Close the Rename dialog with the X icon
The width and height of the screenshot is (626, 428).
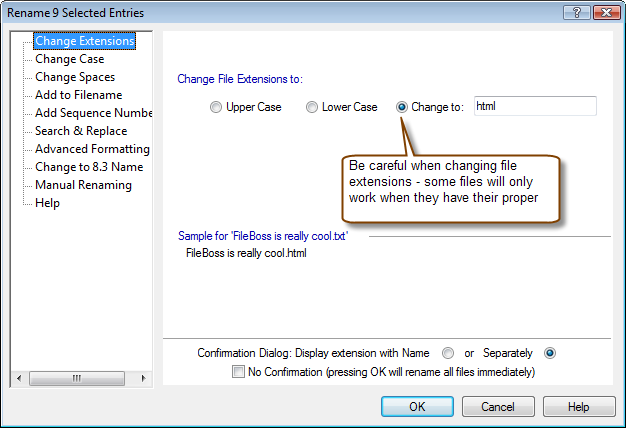[606, 13]
